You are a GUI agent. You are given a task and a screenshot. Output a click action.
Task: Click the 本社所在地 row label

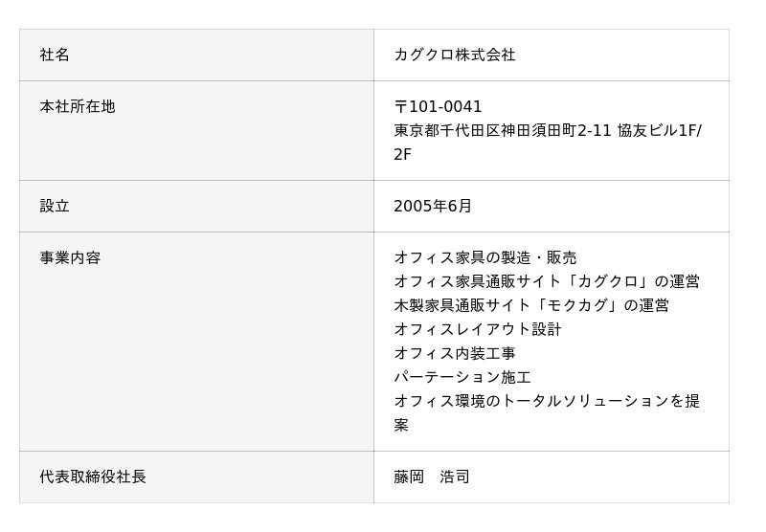78,107
